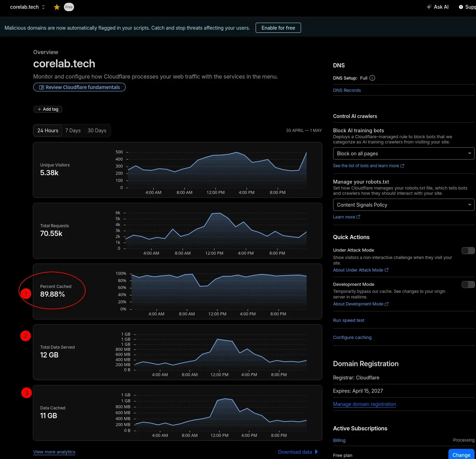Open the DNS Records link
This screenshot has width=476, height=459.
347,90
